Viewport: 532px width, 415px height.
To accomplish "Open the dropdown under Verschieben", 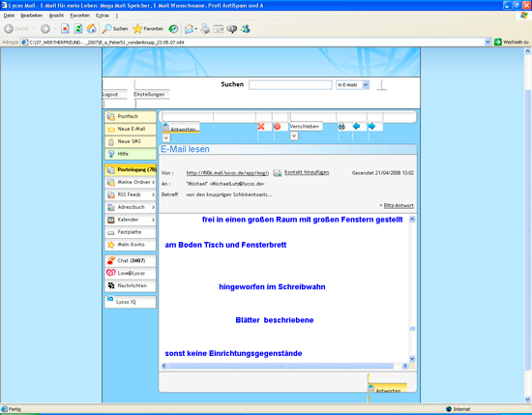I will click(294, 136).
